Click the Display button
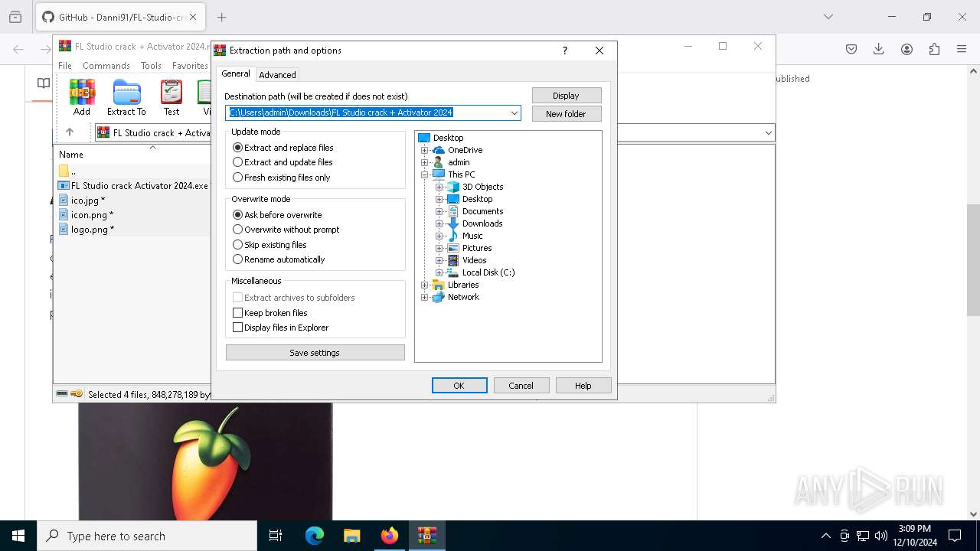Screen dimensions: 980x551 tap(567, 96)
